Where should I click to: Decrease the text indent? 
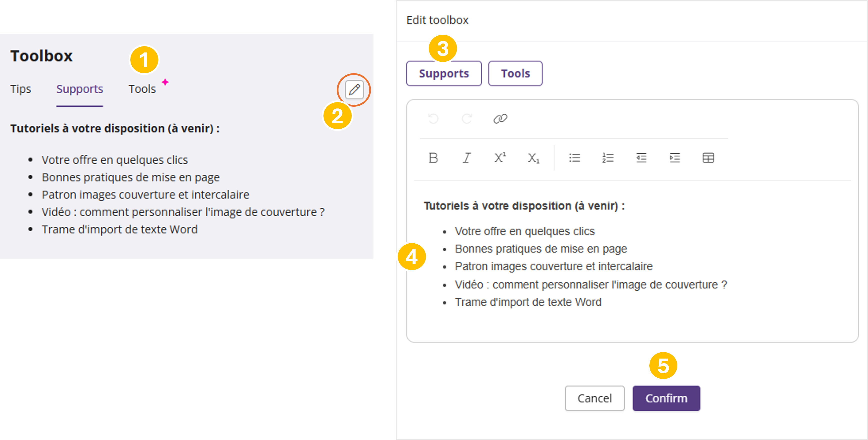(641, 158)
